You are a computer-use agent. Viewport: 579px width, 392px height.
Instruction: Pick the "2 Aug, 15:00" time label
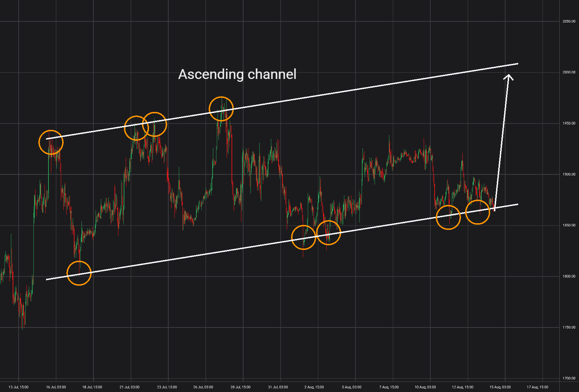314,387
